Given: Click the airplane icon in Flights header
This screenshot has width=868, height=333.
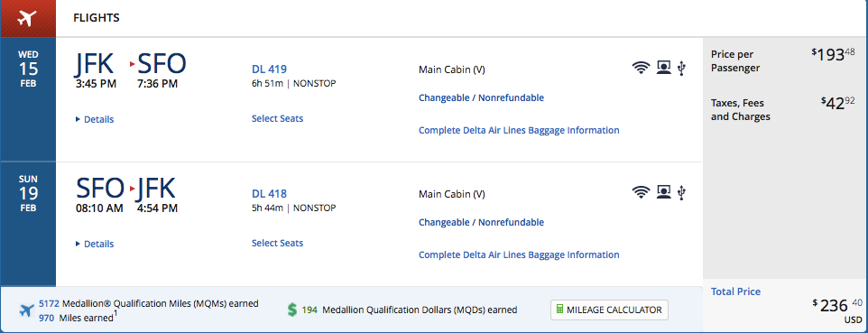Looking at the screenshot, I should click(x=26, y=18).
